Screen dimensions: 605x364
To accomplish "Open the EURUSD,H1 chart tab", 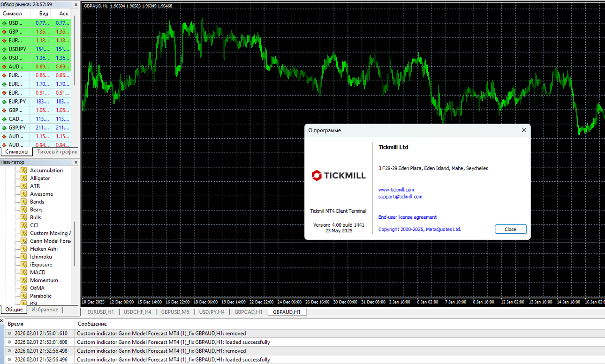I will coord(100,312).
